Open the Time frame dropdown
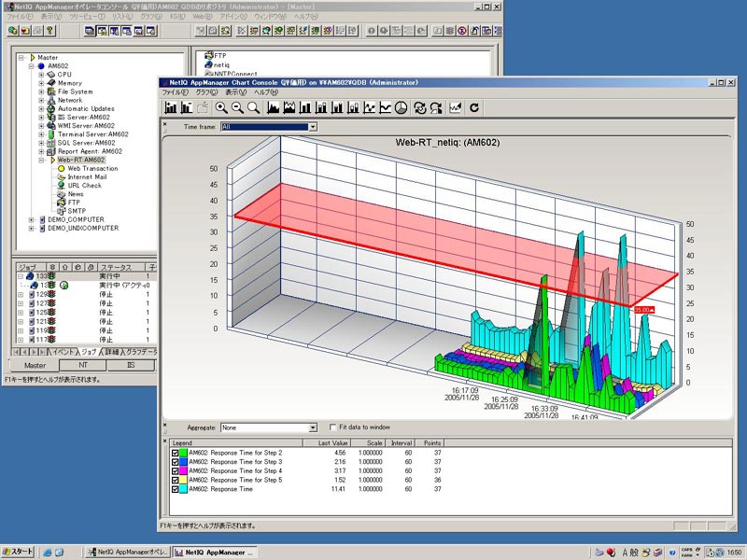Screen dimensions: 747x560 (313, 127)
